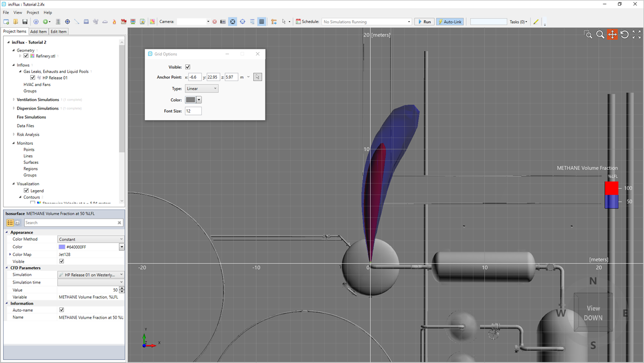Click the Save project toolbar icon
Image resolution: width=644 pixels, height=363 pixels.
[x=25, y=22]
